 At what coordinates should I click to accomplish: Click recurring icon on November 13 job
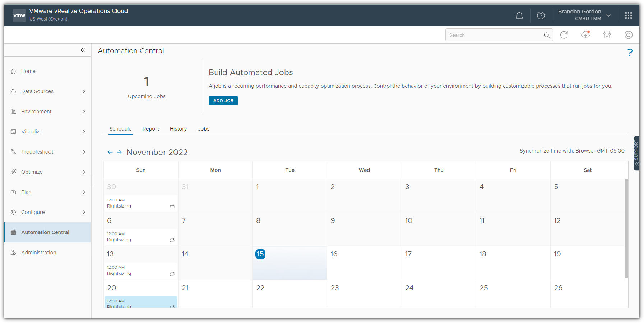click(x=172, y=274)
